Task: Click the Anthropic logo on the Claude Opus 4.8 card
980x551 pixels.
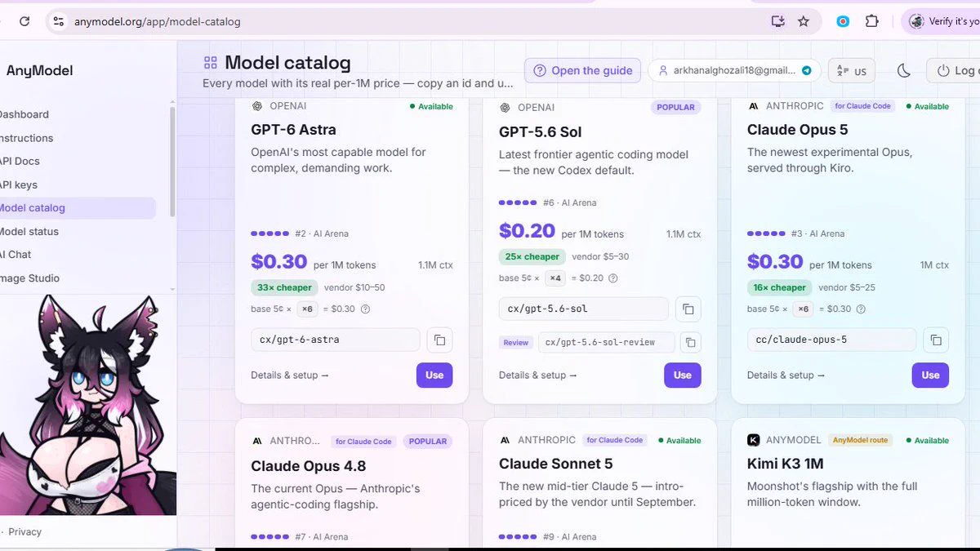Action: pyautogui.click(x=256, y=441)
